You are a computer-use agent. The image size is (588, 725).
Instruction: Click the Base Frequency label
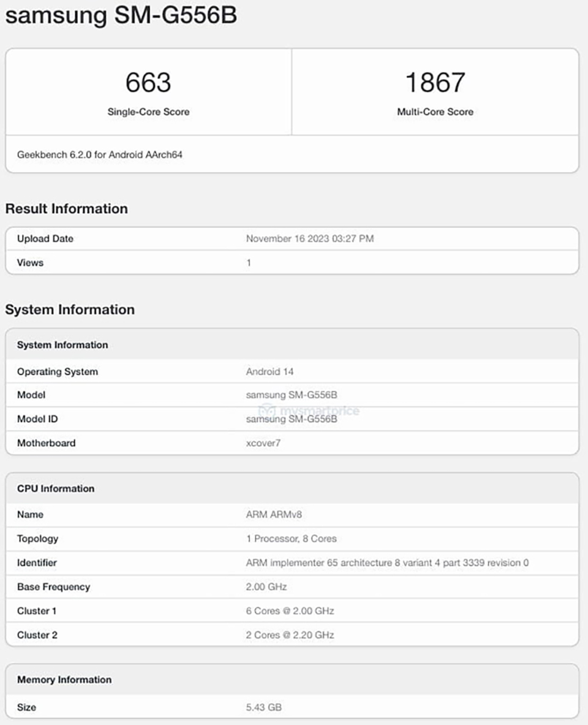[x=54, y=586]
